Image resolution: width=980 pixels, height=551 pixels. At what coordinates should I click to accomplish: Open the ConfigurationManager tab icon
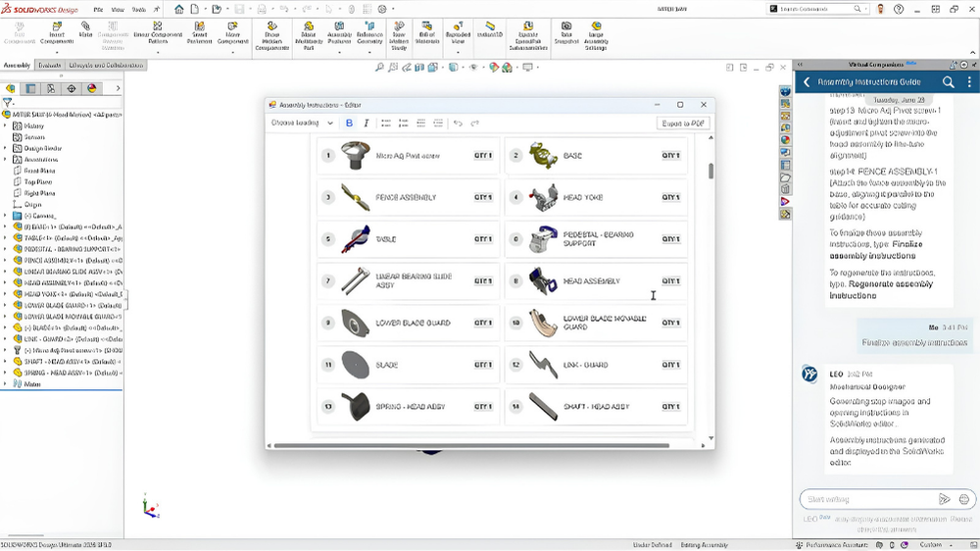pyautogui.click(x=51, y=88)
